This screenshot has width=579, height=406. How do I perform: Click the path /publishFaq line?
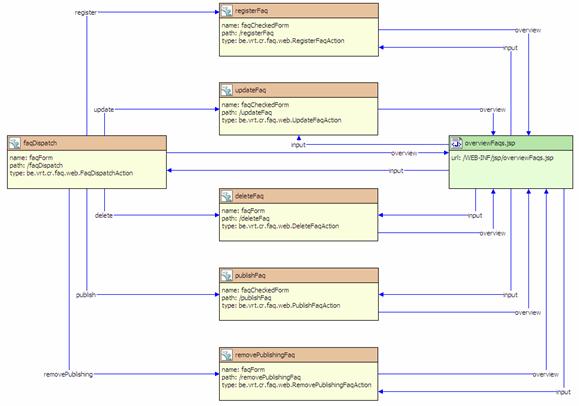tap(247, 298)
